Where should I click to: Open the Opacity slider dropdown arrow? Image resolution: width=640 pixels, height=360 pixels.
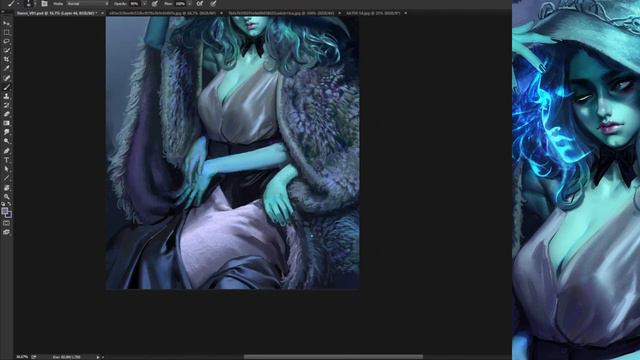pyautogui.click(x=144, y=4)
